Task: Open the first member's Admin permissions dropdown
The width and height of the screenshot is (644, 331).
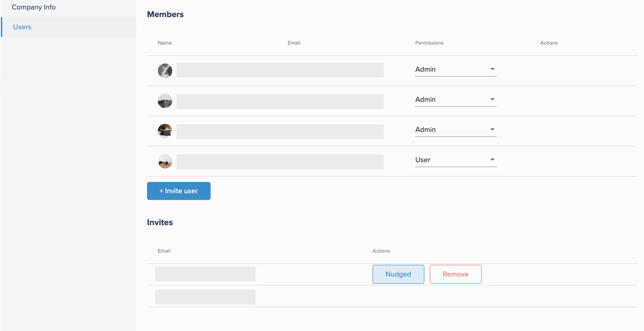Action: [x=455, y=69]
